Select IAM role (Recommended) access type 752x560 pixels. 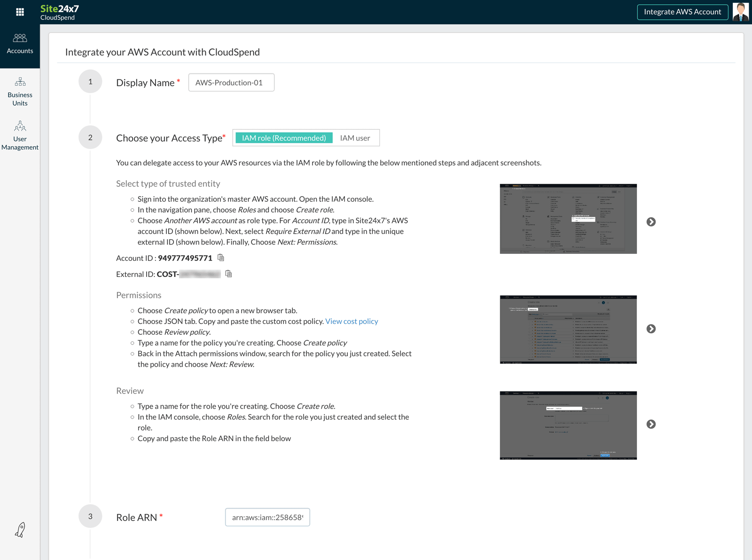tap(284, 138)
